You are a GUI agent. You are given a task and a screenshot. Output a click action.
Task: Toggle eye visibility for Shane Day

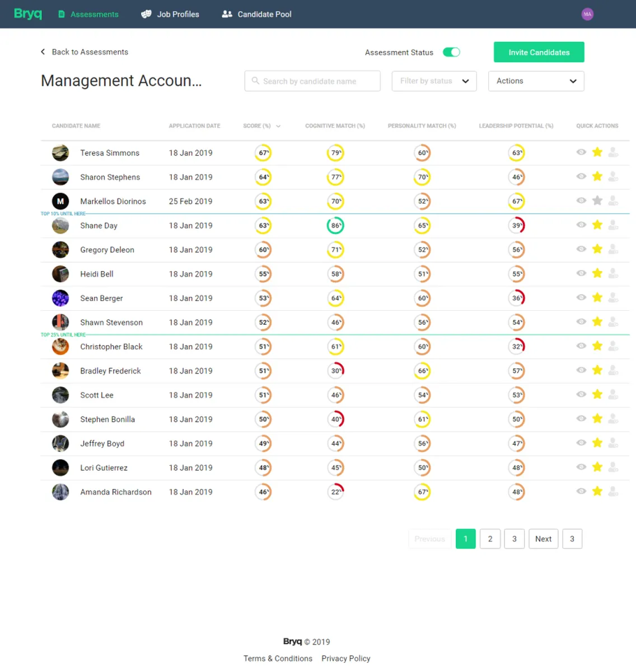tap(582, 224)
